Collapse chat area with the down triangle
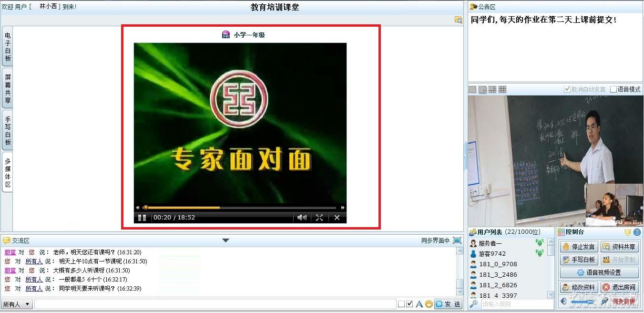644x313 pixels. click(226, 240)
